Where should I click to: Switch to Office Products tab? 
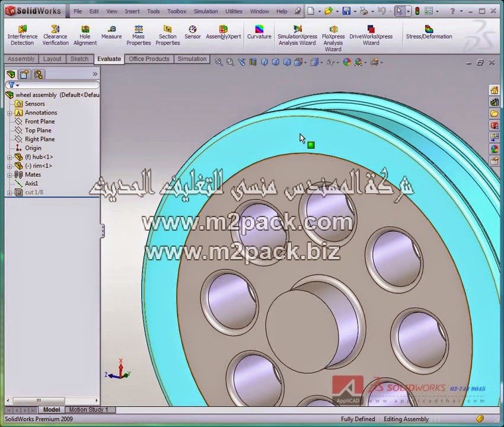coord(149,59)
